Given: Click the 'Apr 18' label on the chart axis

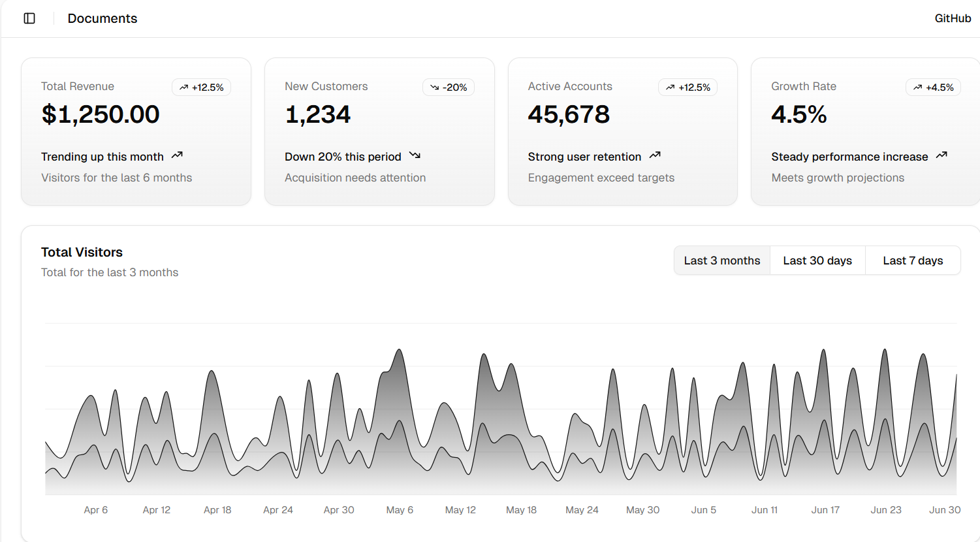Looking at the screenshot, I should click(x=217, y=510).
